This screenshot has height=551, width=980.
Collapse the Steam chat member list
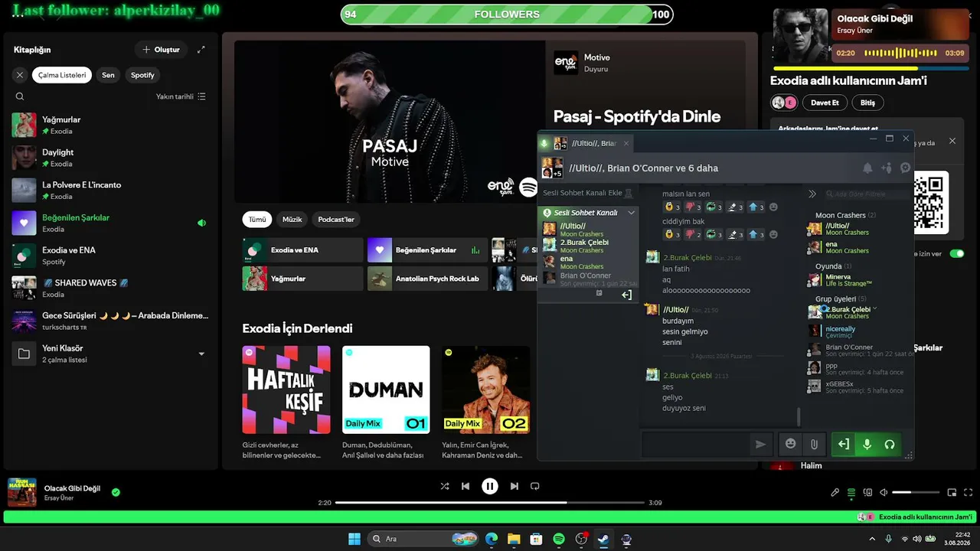[812, 194]
